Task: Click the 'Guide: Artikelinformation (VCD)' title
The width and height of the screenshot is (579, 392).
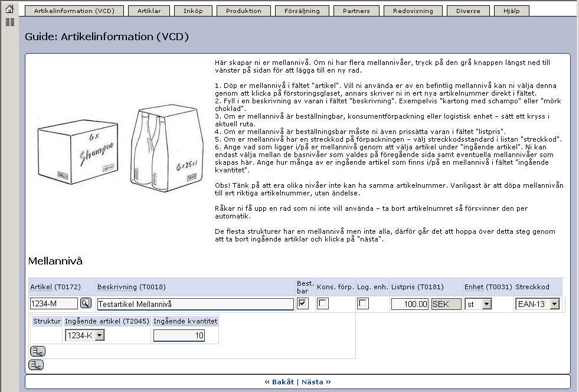Action: click(107, 37)
